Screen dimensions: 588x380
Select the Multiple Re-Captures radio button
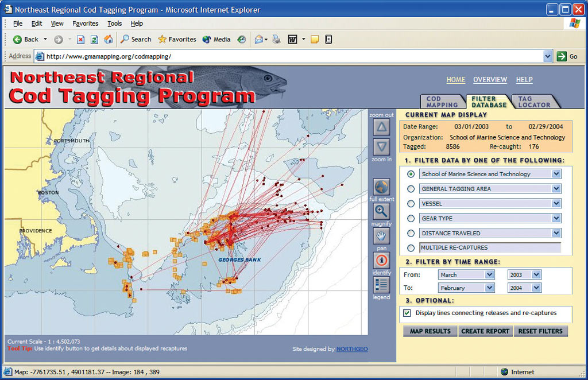pyautogui.click(x=411, y=248)
